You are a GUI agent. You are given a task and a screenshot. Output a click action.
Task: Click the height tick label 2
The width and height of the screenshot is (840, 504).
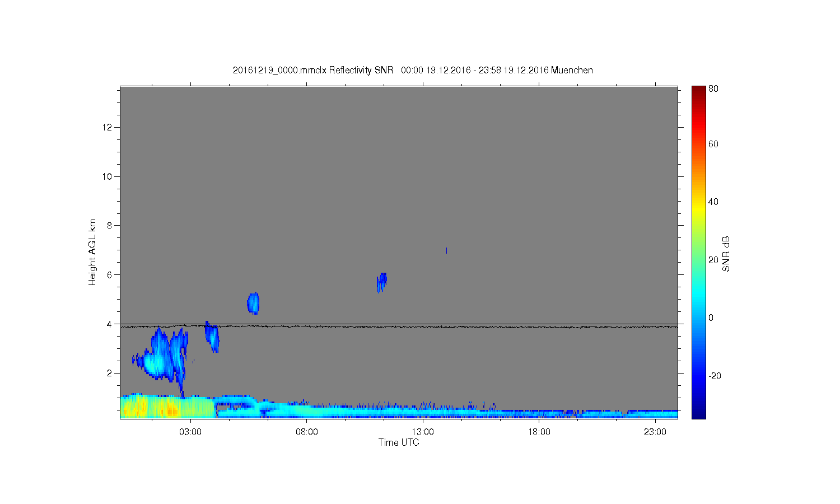(x=110, y=373)
